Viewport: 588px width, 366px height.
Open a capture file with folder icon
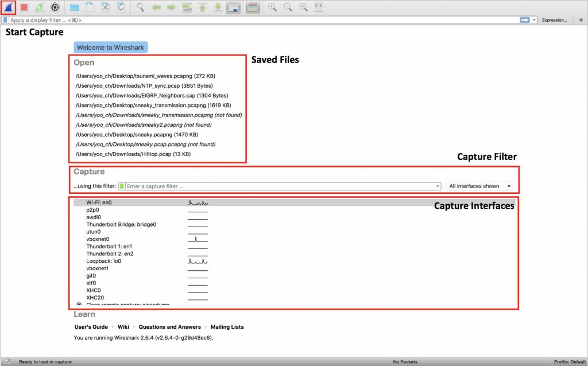click(74, 7)
